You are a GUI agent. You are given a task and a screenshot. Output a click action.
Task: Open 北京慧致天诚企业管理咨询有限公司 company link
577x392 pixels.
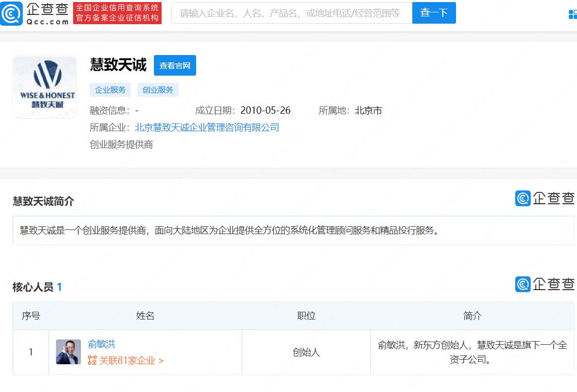click(x=207, y=128)
